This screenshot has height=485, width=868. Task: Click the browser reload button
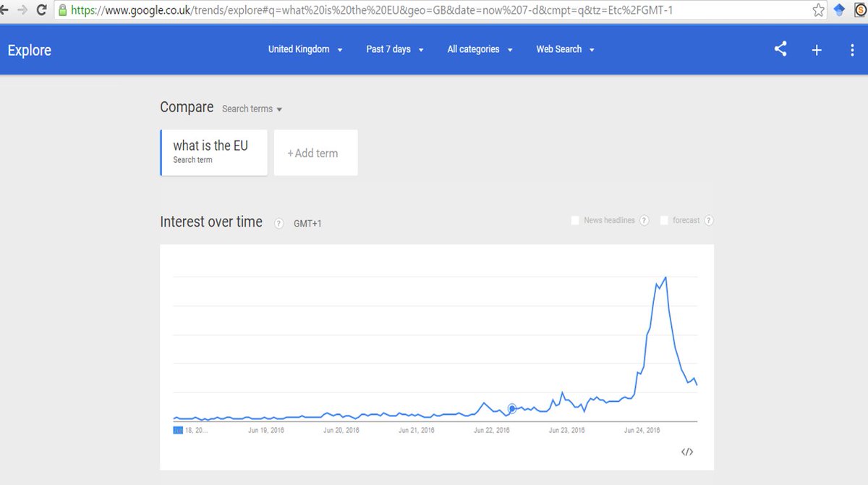coord(41,10)
